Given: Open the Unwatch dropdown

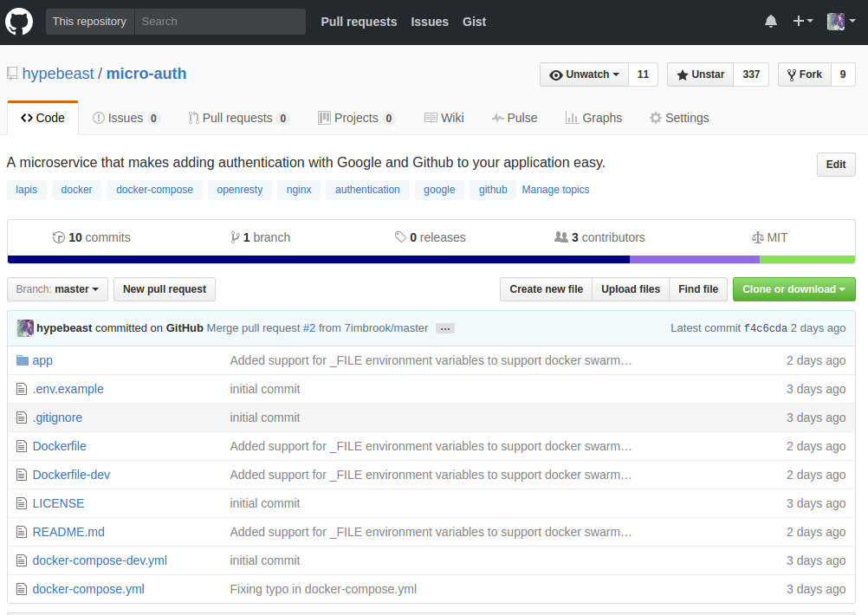Looking at the screenshot, I should 584,74.
